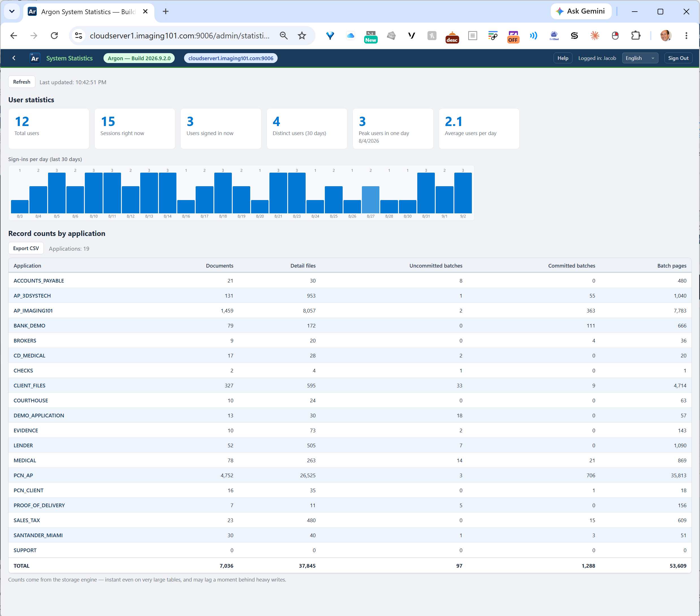Click the 9/2 bar in sign-ins chart

click(x=463, y=193)
